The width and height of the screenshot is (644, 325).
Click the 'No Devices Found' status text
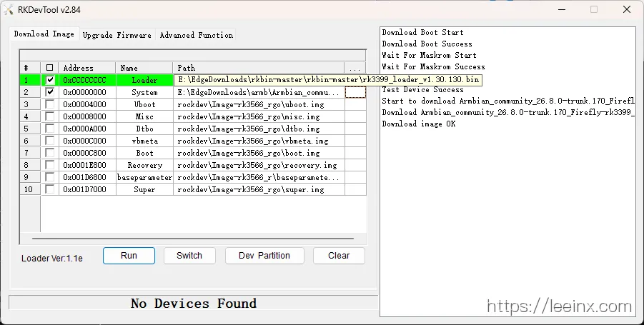click(194, 304)
